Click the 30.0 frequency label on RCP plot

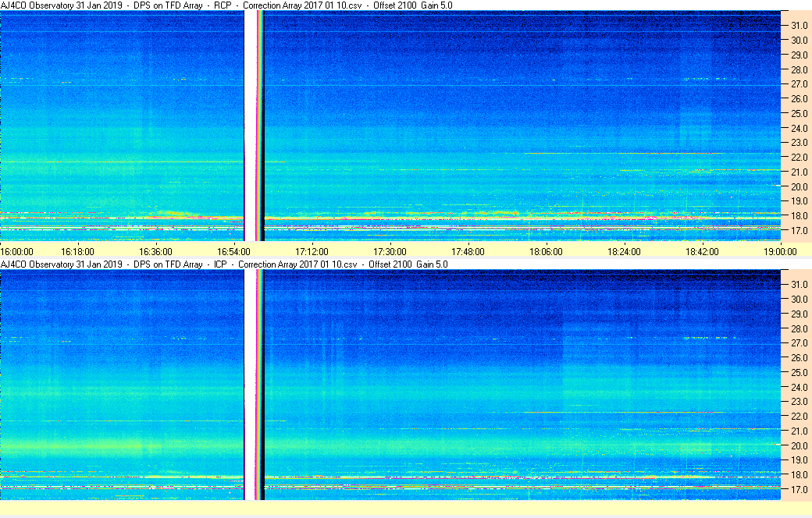coord(799,41)
